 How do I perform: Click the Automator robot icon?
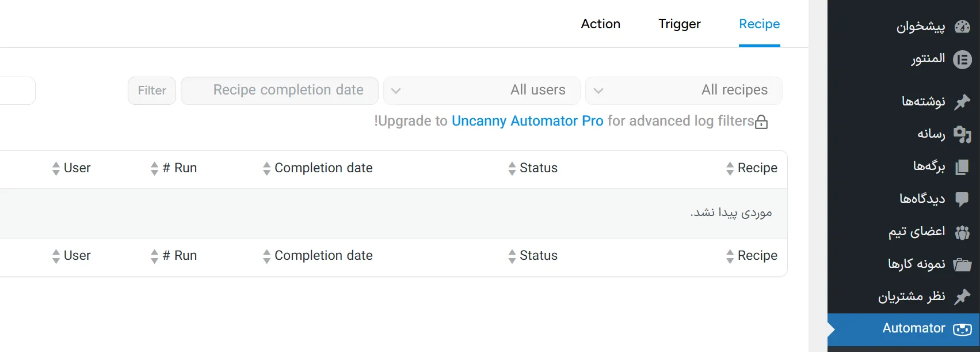pos(962,329)
